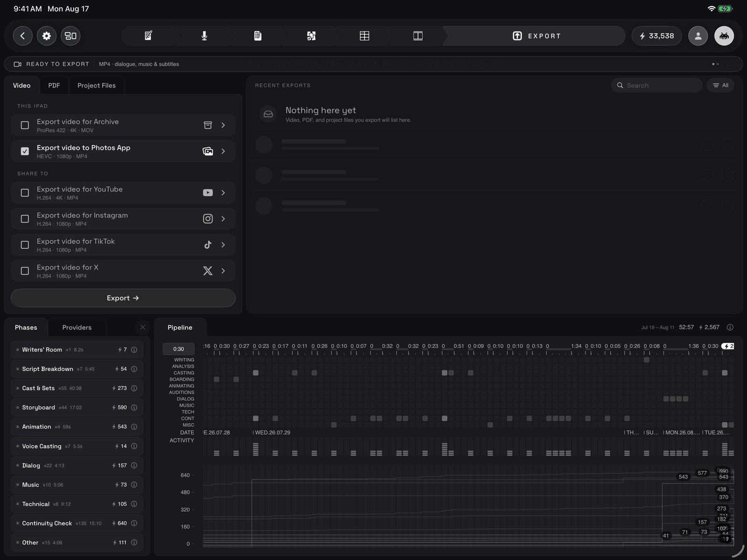
Task: Select the Phases tab
Action: pos(26,328)
